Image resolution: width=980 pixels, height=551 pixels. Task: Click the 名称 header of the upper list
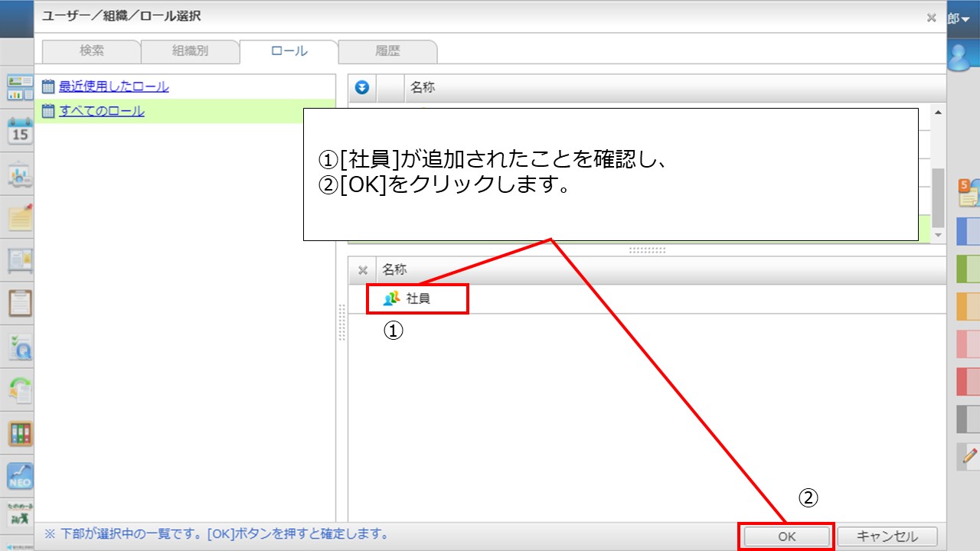(422, 87)
